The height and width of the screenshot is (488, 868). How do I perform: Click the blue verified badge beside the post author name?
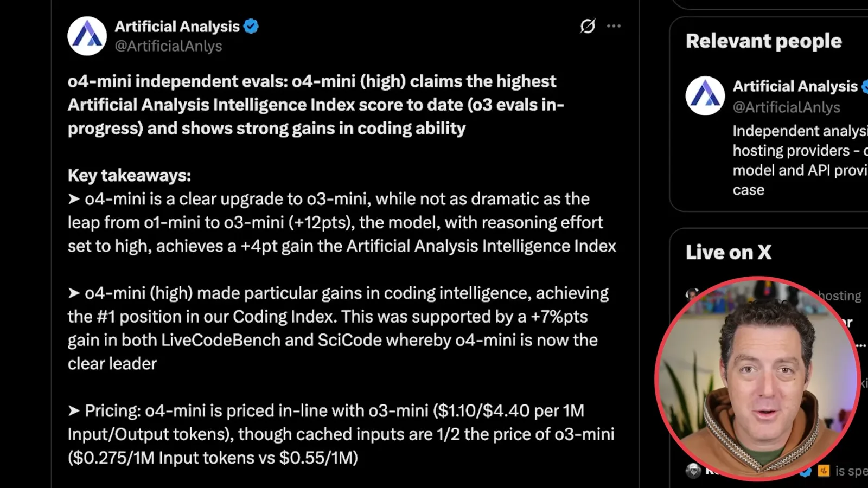pyautogui.click(x=251, y=26)
